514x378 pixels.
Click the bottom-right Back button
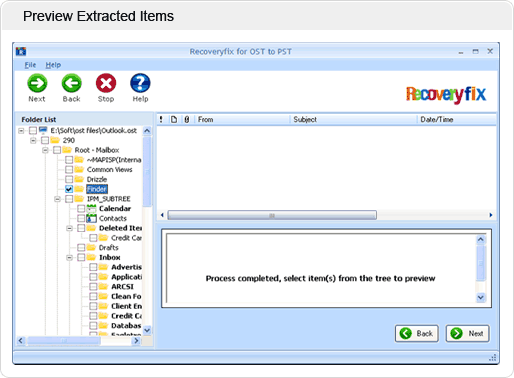coord(417,333)
